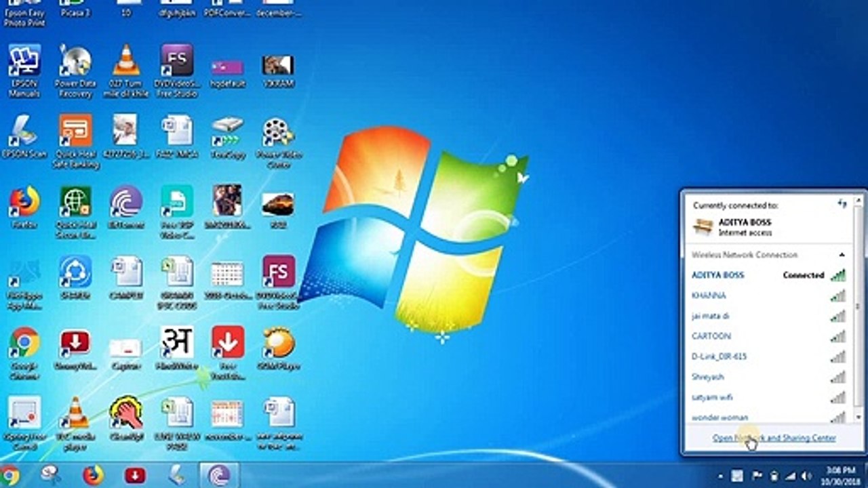
Task: Click the Firefox icon in the taskbar
Action: (x=93, y=475)
